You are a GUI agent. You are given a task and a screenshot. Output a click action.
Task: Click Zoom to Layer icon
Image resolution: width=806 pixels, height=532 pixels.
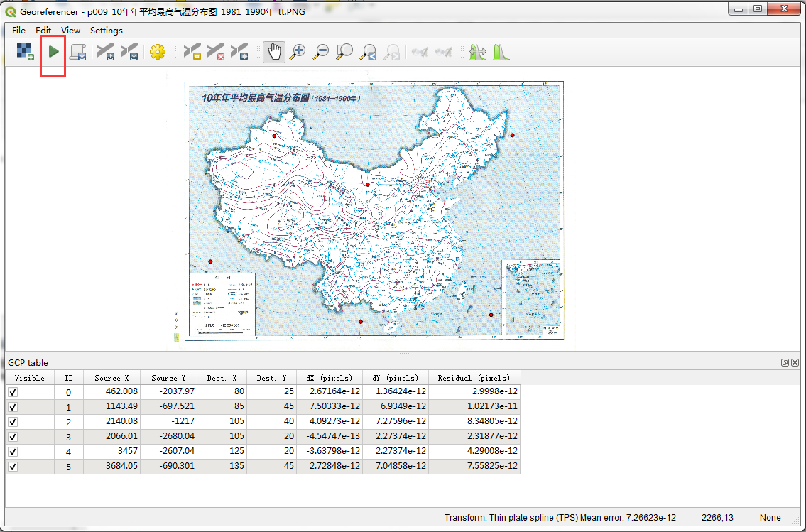coord(344,52)
